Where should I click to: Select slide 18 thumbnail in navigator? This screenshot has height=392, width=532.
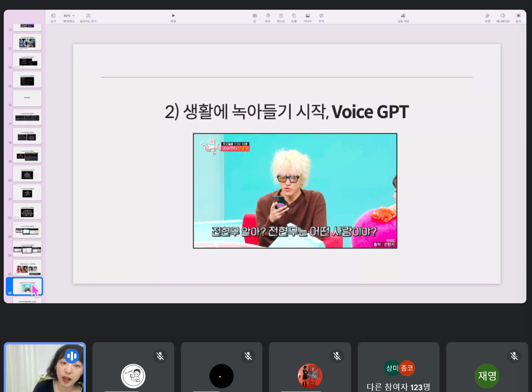coord(27,136)
